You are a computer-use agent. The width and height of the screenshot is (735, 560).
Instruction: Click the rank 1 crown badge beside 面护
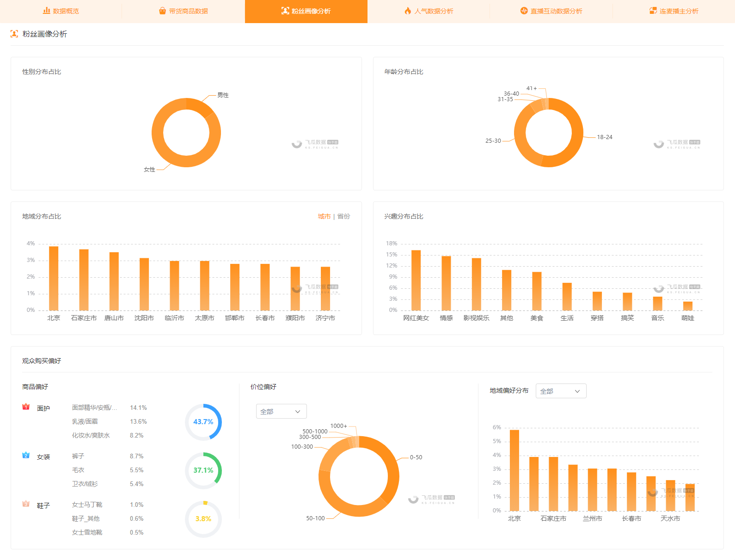coord(26,407)
